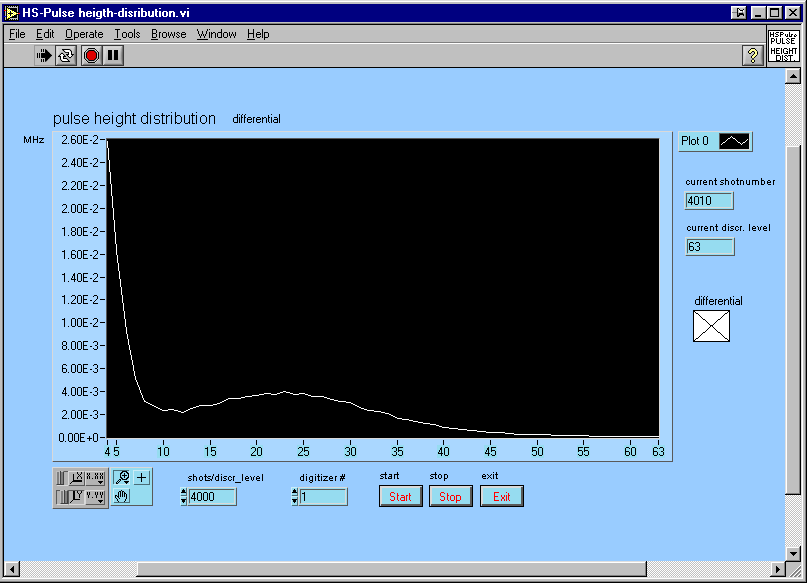The height and width of the screenshot is (583, 807).
Task: Click the Y axis autoscale once button
Action: click(77, 497)
